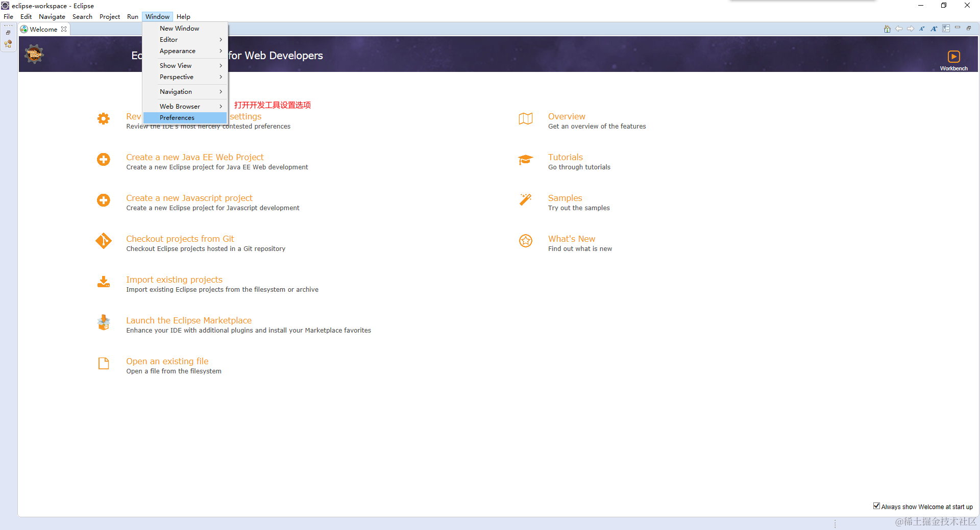
Task: Click the Workbench label under the play icon
Action: point(953,68)
